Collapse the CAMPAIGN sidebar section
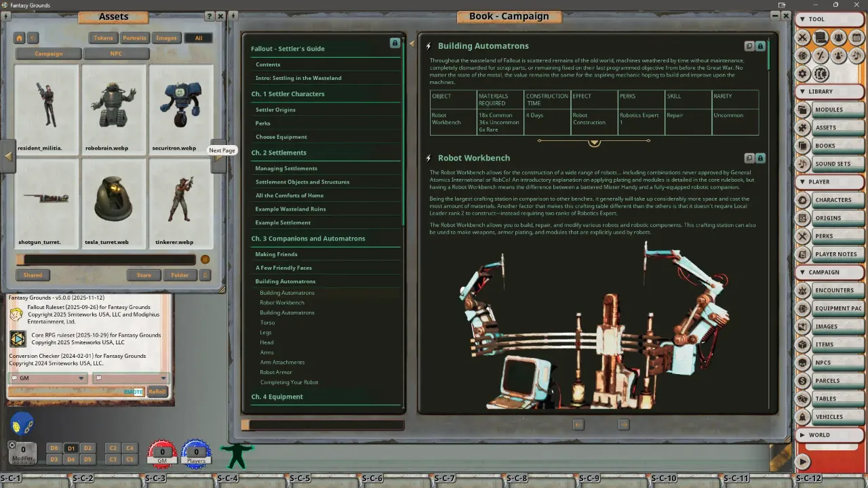868x488 pixels. pos(830,272)
